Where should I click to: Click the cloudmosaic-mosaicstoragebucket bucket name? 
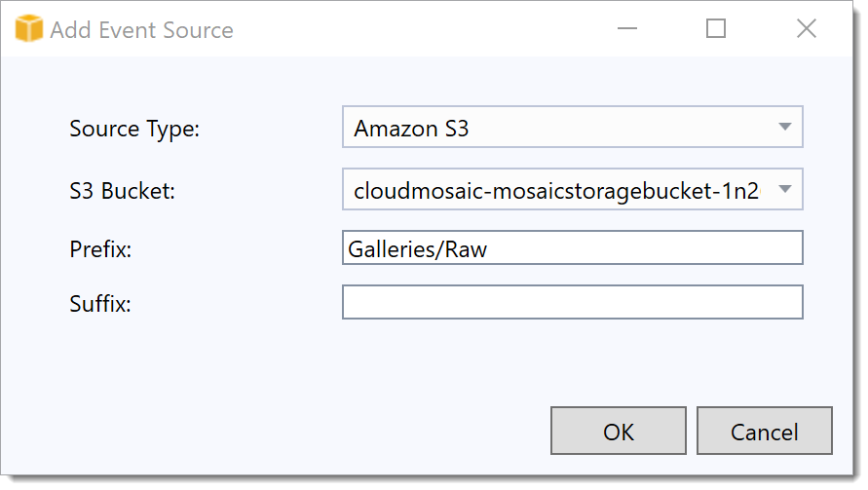pyautogui.click(x=556, y=191)
